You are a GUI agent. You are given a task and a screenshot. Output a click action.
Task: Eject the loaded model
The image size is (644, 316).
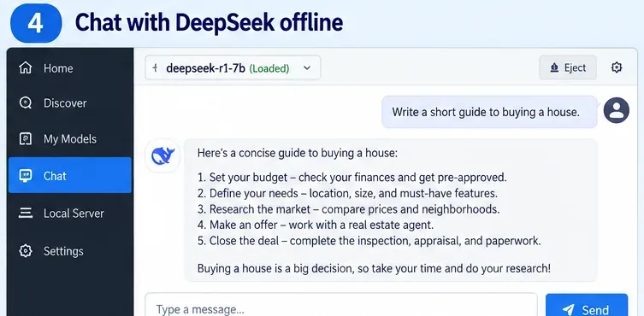point(568,67)
